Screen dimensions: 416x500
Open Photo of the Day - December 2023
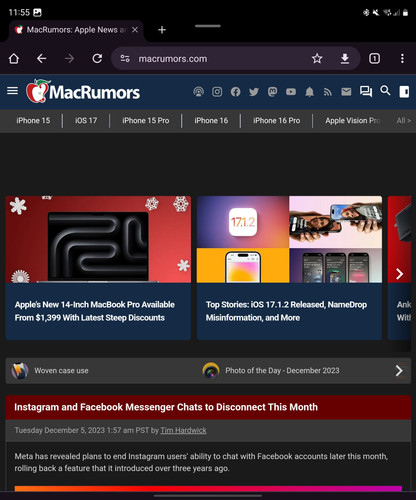point(282,371)
